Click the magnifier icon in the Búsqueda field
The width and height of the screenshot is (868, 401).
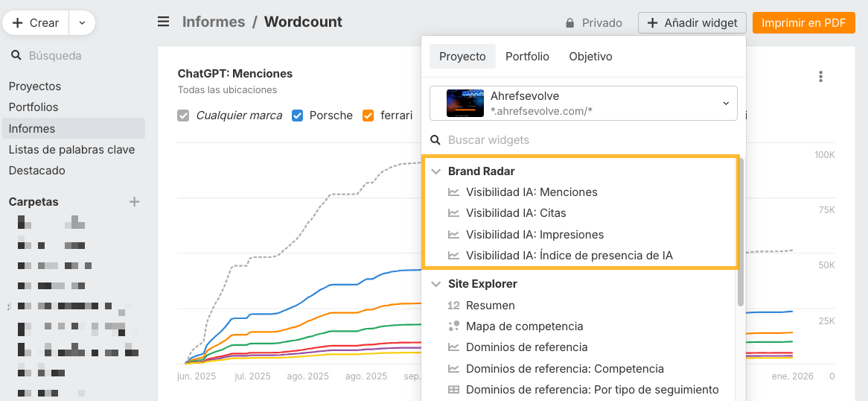click(x=16, y=55)
